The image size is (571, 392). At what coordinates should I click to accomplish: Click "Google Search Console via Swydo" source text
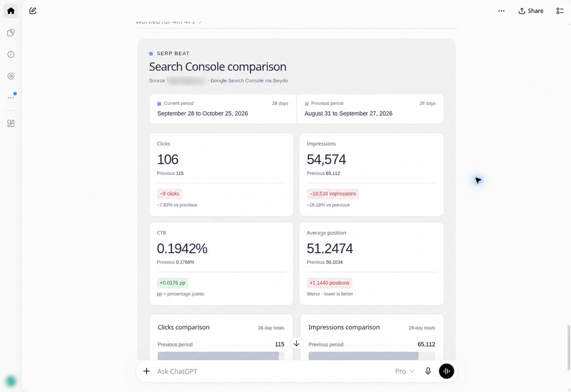249,81
